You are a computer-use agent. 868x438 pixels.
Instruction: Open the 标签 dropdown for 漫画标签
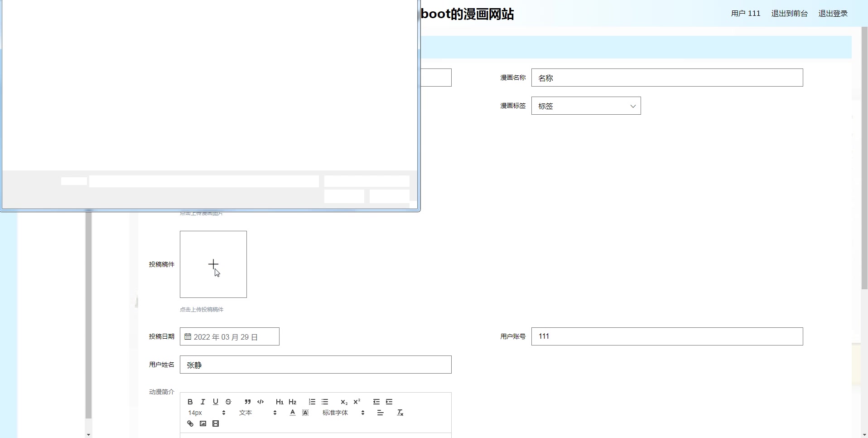(x=586, y=106)
